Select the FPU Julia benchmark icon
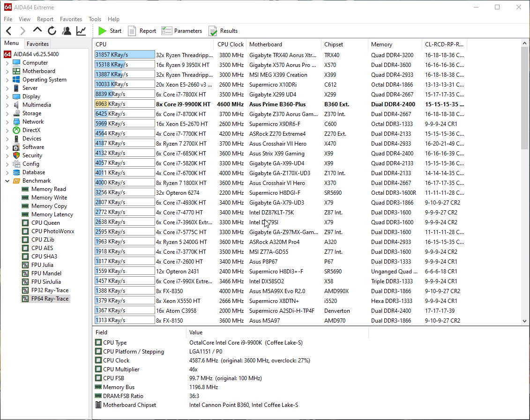The width and height of the screenshot is (530, 420). [x=25, y=265]
